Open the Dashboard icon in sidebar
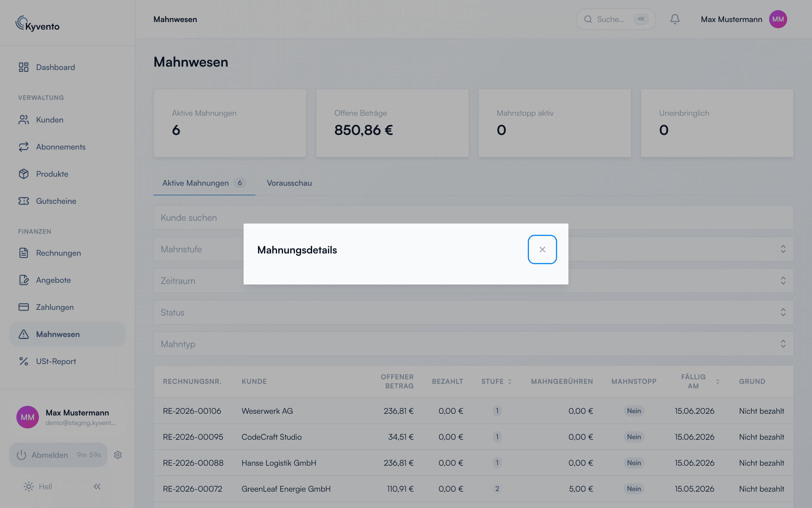 (23, 67)
